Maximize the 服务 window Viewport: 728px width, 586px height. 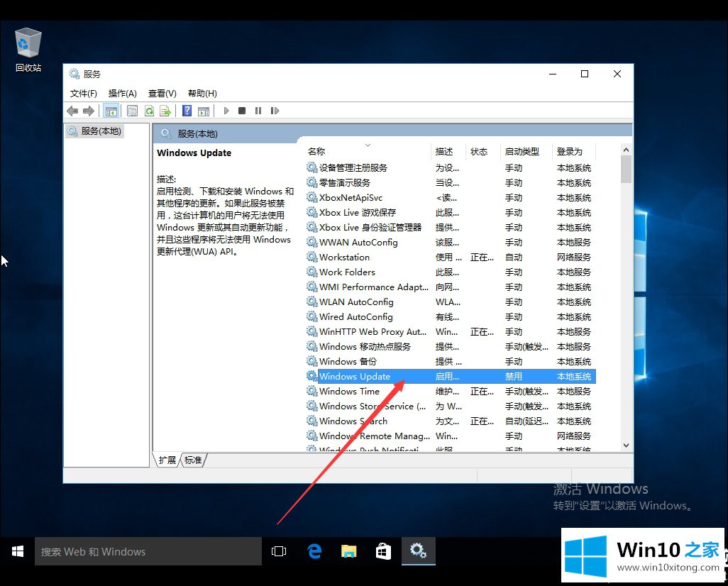coord(585,74)
